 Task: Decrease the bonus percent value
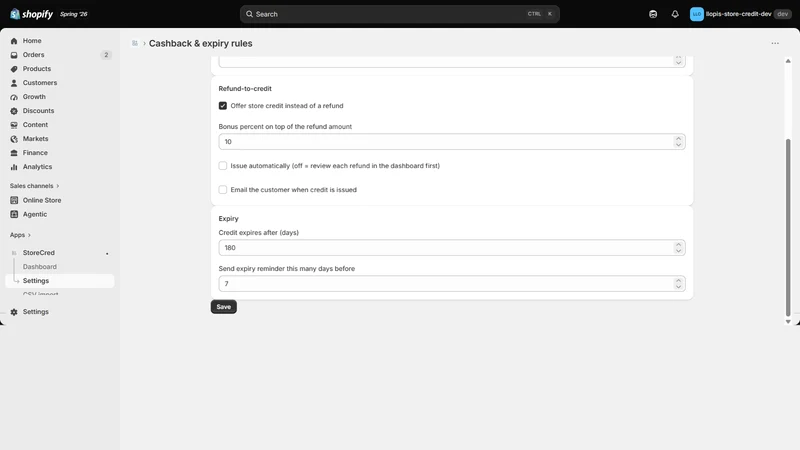pyautogui.click(x=678, y=145)
